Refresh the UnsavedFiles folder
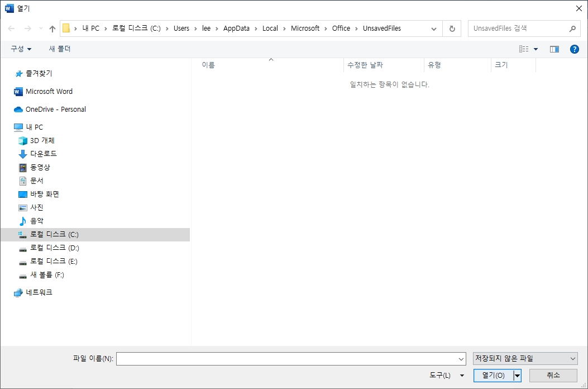 point(452,29)
